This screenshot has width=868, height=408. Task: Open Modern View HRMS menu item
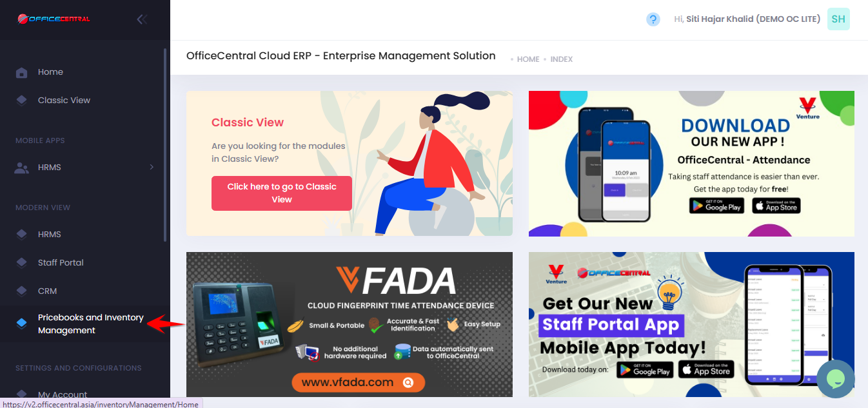[x=50, y=234]
